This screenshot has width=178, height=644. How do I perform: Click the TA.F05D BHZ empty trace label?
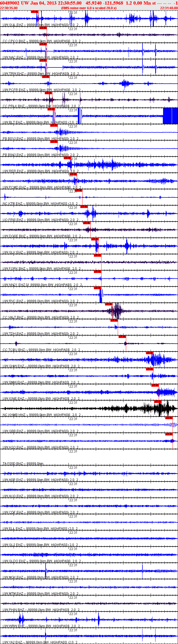click(23, 464)
